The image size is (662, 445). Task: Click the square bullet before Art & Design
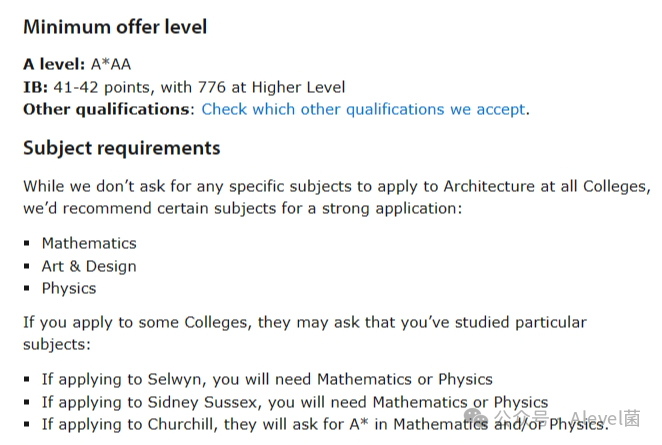pos(27,266)
